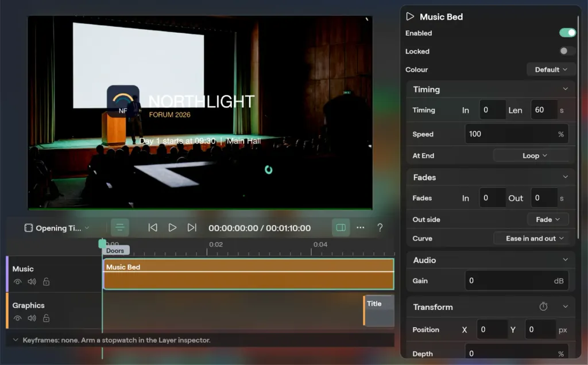The height and width of the screenshot is (365, 588).
Task: Click the playhead handle on the ruler
Action: (102, 244)
